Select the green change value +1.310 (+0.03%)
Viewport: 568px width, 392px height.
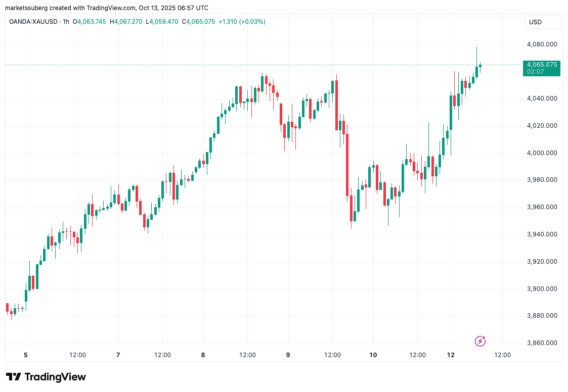click(242, 22)
